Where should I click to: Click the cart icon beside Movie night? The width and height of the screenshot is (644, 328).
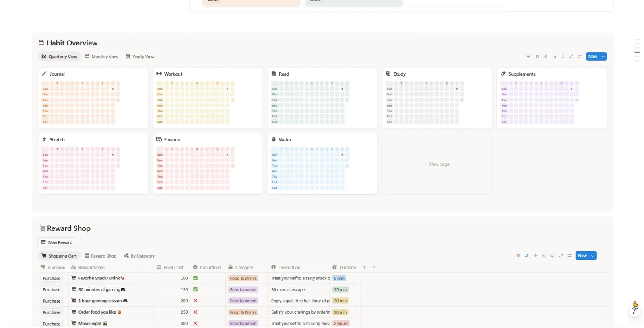pyautogui.click(x=74, y=323)
